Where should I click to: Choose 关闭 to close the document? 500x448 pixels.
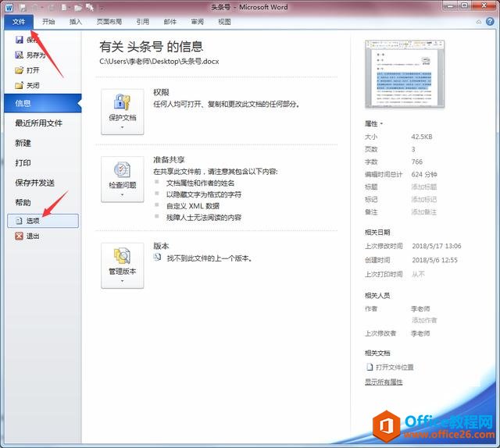pyautogui.click(x=27, y=85)
